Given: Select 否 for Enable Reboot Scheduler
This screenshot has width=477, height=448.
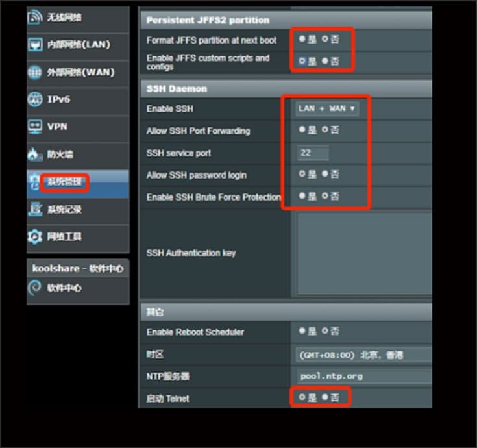Looking at the screenshot, I should click(325, 331).
